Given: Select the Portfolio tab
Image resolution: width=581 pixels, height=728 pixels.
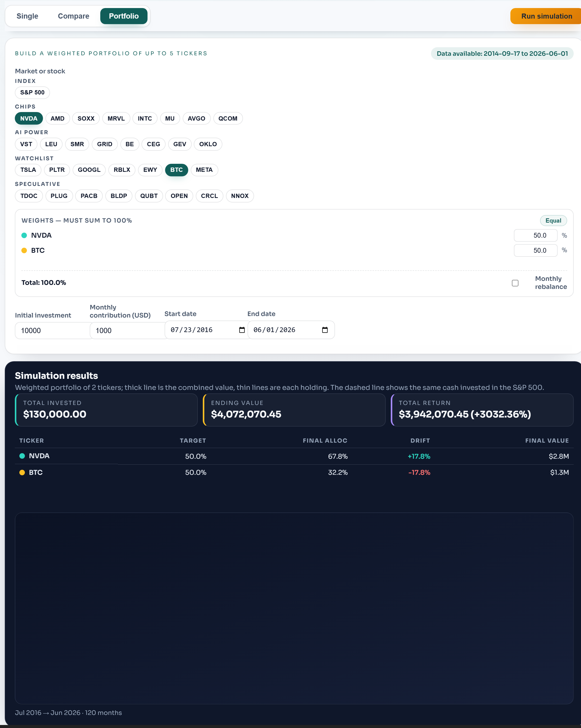Looking at the screenshot, I should [124, 16].
